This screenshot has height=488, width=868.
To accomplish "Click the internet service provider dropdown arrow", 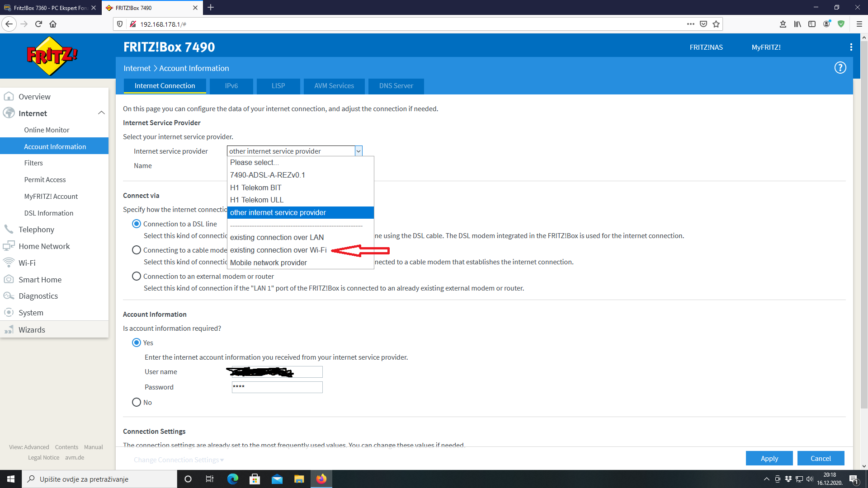I will click(359, 151).
